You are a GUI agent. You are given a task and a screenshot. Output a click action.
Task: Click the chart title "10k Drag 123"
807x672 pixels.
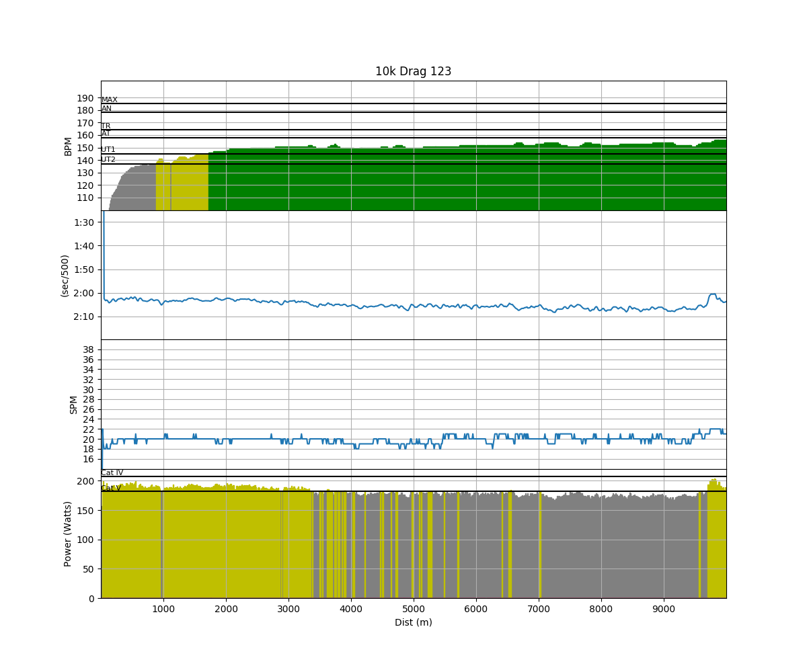[413, 71]
